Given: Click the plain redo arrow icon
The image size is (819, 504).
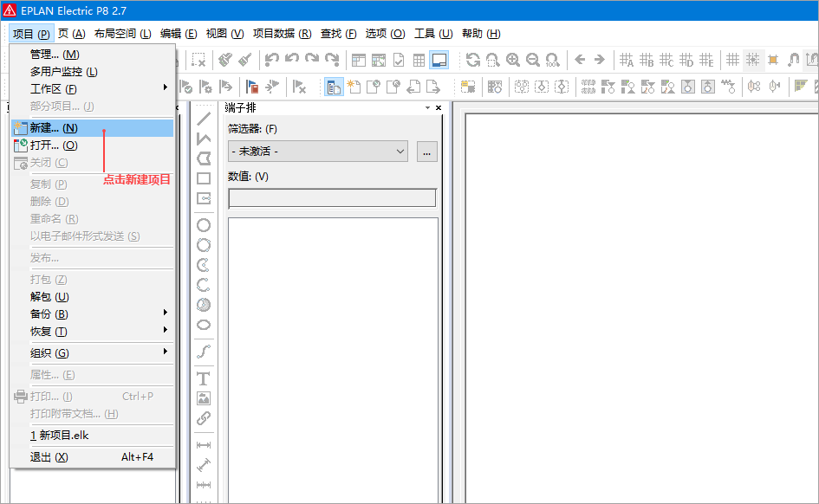Looking at the screenshot, I should (312, 59).
